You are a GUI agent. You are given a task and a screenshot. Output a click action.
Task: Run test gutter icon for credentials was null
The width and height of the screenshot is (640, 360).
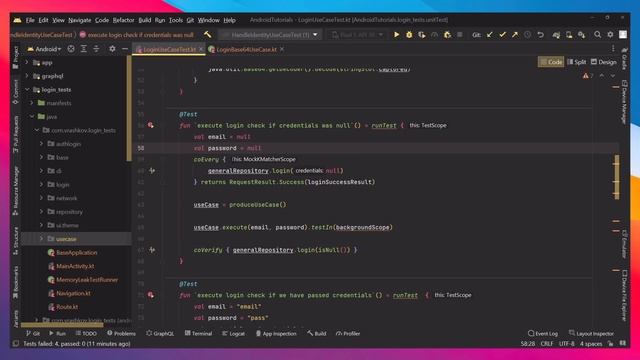click(x=151, y=125)
